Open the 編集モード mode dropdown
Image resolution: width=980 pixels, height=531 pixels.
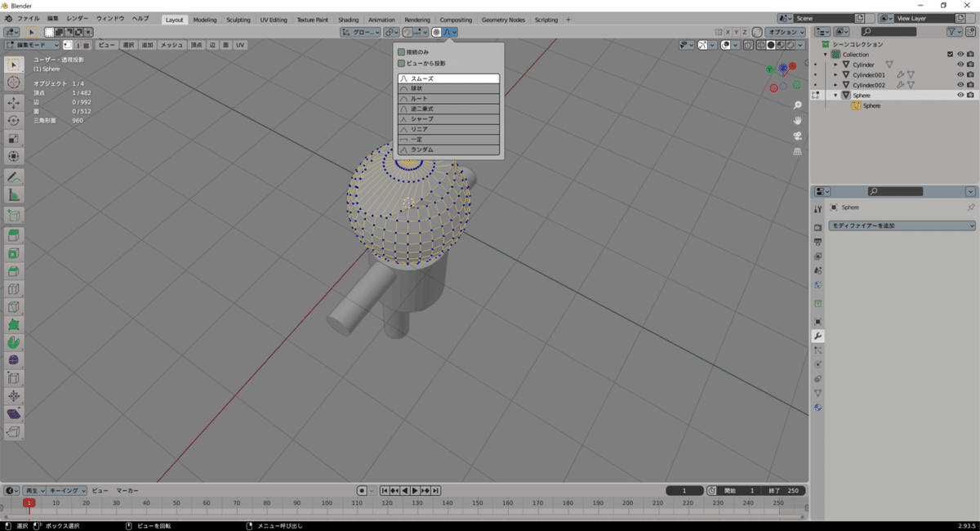33,45
